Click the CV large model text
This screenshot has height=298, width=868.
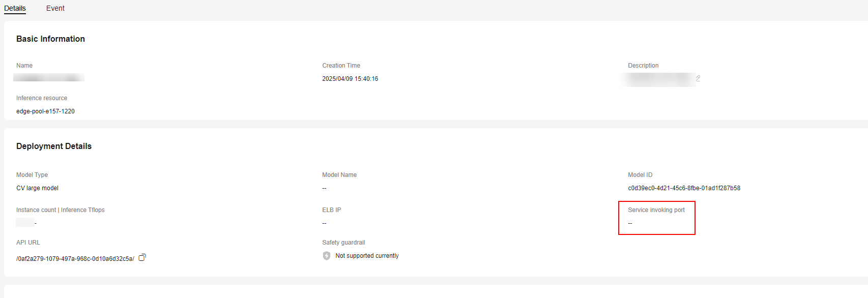[x=37, y=188]
